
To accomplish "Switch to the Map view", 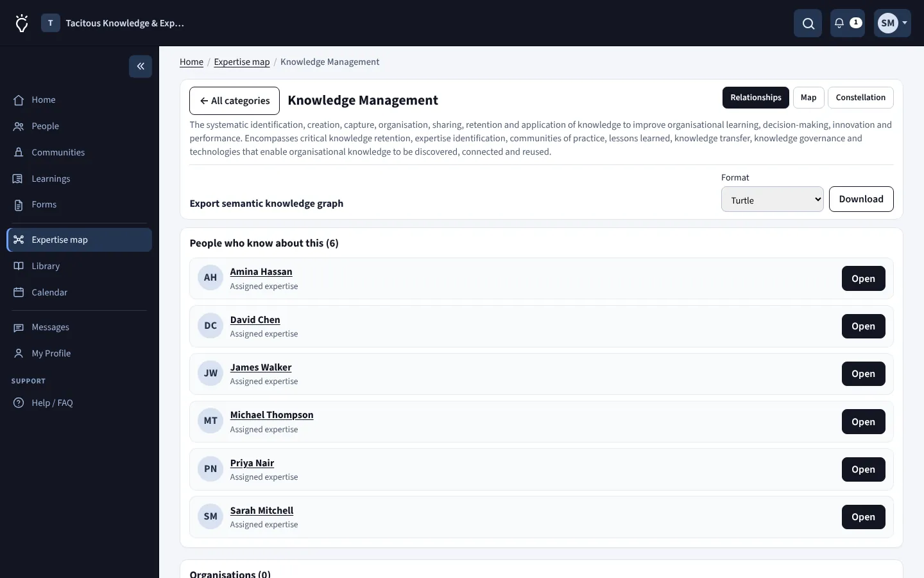I will pyautogui.click(x=809, y=98).
